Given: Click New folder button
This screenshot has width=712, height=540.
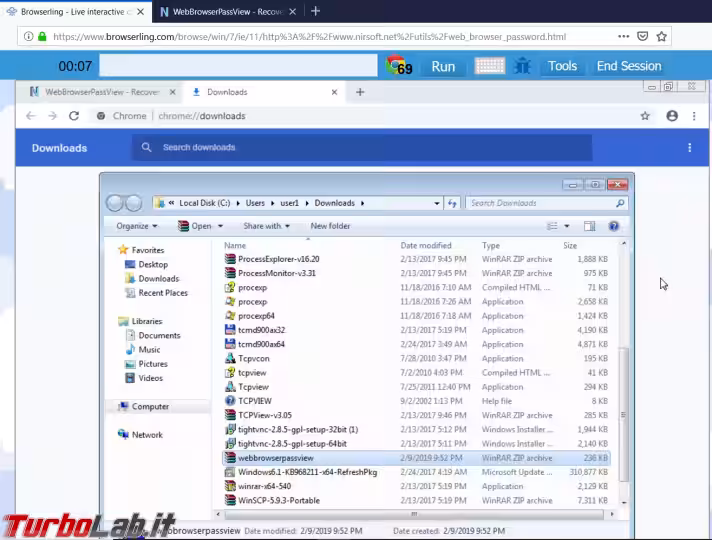Looking at the screenshot, I should [330, 226].
